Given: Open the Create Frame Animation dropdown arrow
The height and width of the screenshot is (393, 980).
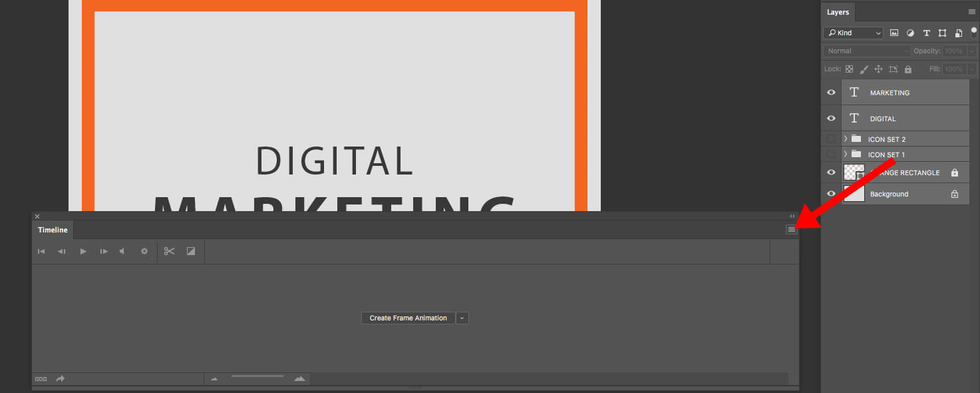Looking at the screenshot, I should (x=462, y=318).
